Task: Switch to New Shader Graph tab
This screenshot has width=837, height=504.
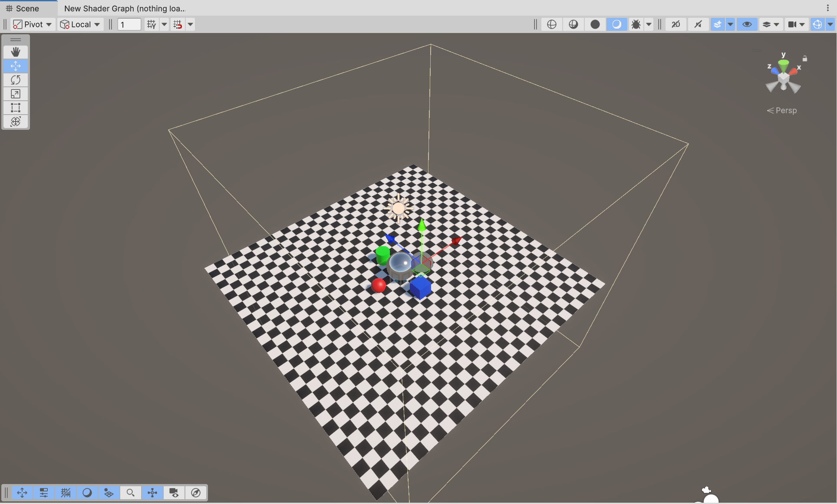Action: [125, 8]
